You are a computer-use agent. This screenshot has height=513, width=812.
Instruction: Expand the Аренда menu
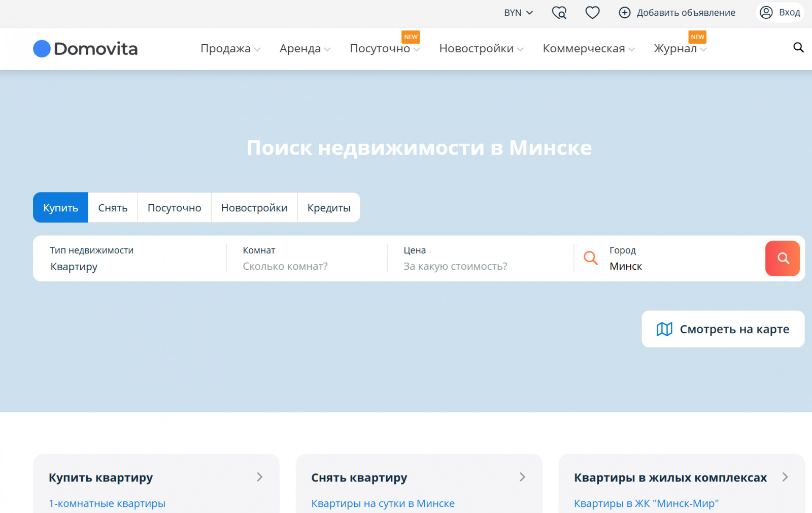tap(305, 49)
